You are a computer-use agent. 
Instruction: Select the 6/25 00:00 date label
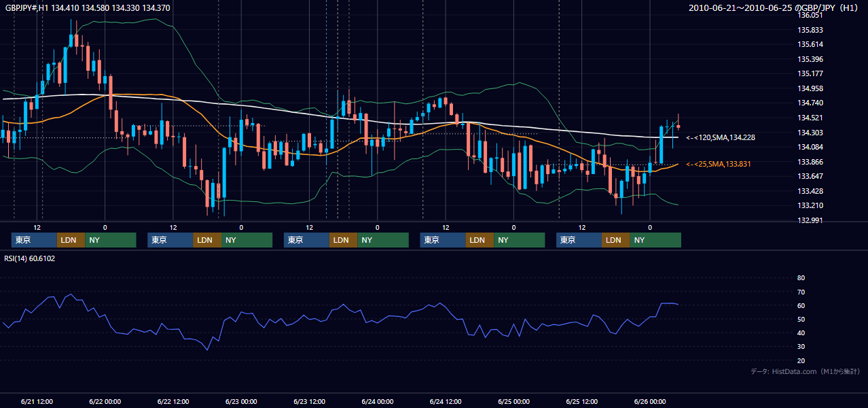[514, 401]
